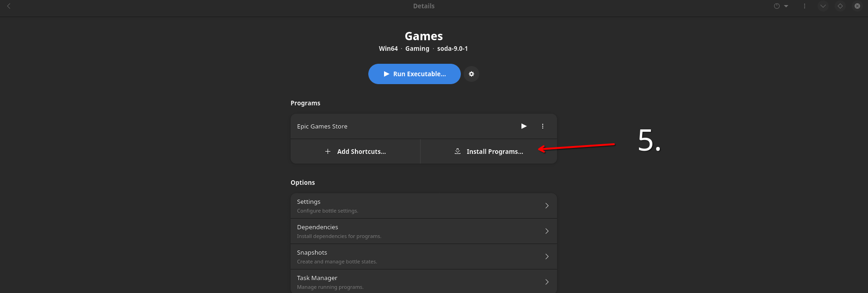The height and width of the screenshot is (293, 868).
Task: Click the download icon beside Install Programs
Action: pyautogui.click(x=458, y=151)
